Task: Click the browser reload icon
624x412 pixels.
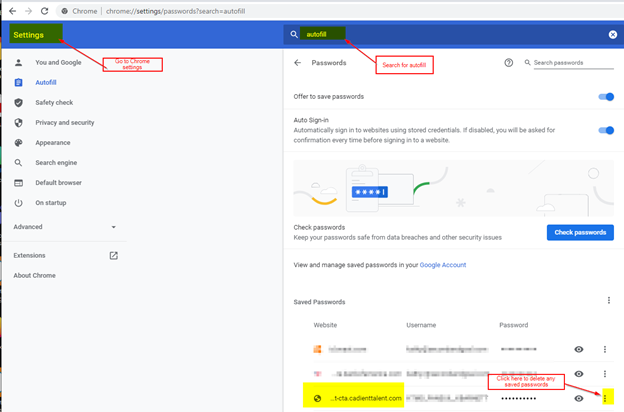Action: point(45,11)
